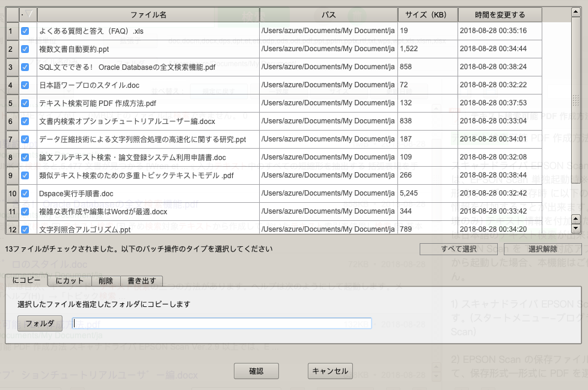Click the check-mark column header

tap(28, 14)
